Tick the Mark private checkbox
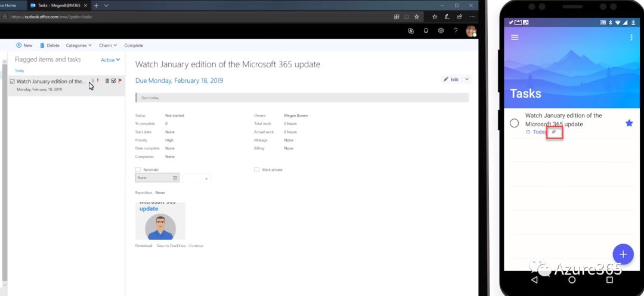This screenshot has height=296, width=644. pos(257,170)
